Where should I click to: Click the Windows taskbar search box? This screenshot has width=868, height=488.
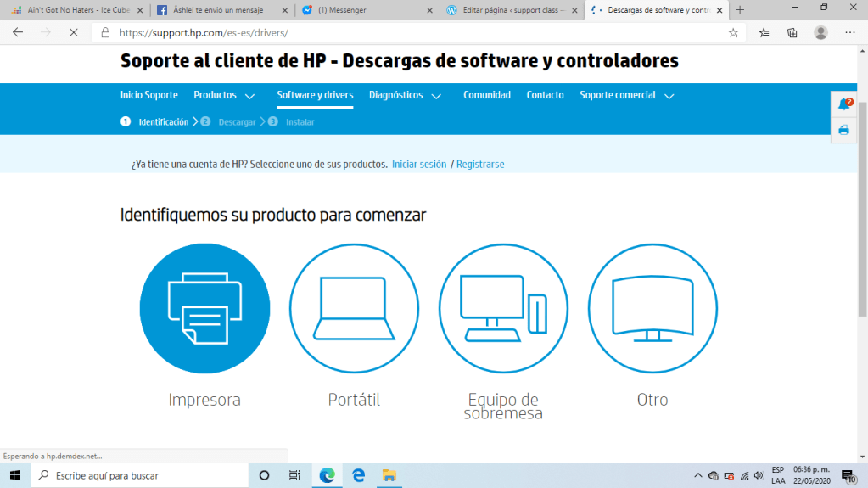pyautogui.click(x=140, y=475)
